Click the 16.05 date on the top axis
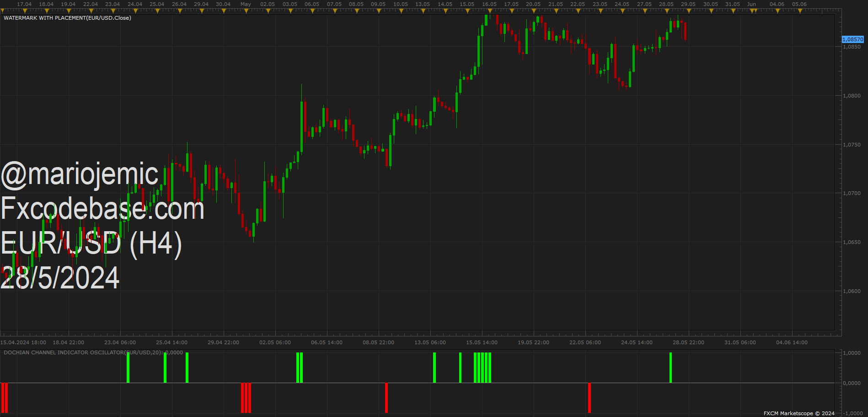The width and height of the screenshot is (868, 417). [x=489, y=4]
